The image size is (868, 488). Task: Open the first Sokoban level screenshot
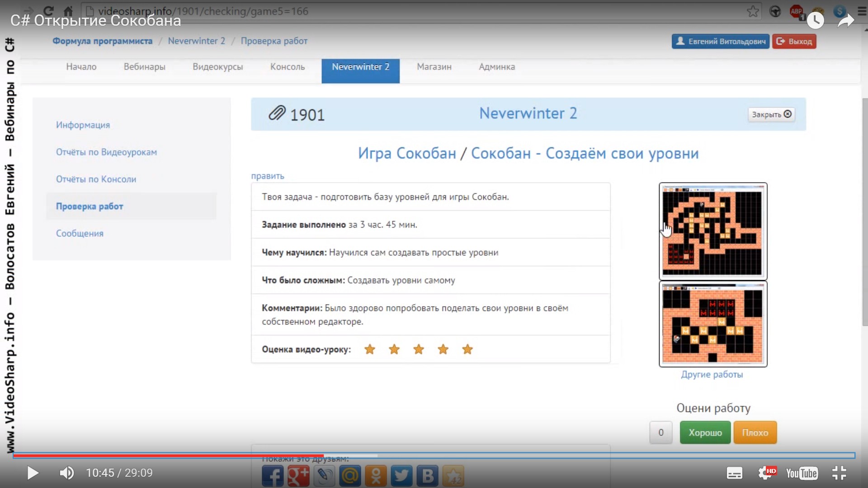(713, 231)
